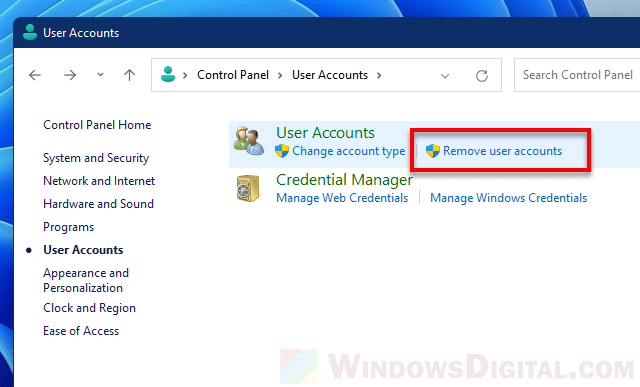The width and height of the screenshot is (640, 387).
Task: Open the green User Accounts heading
Action: pos(325,133)
